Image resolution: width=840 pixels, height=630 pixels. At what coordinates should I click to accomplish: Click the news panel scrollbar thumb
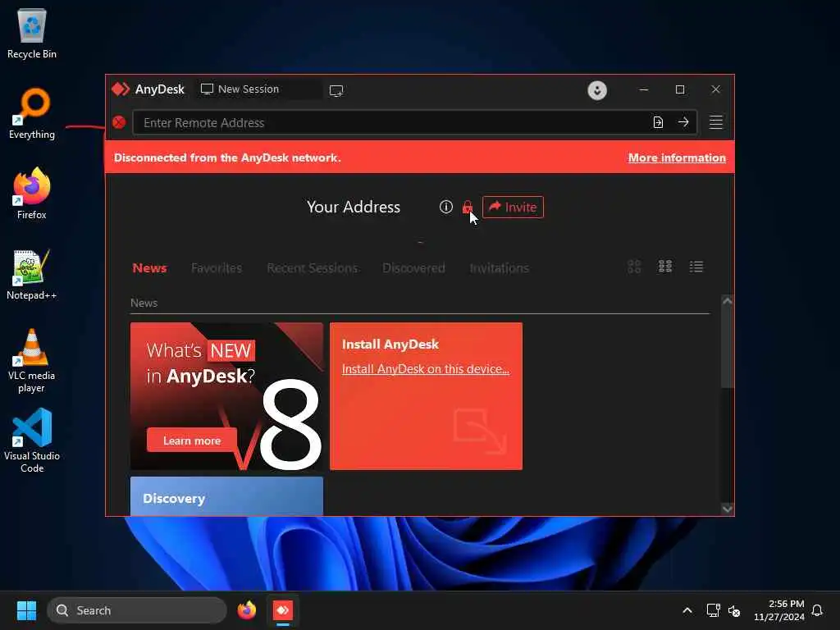(727, 348)
